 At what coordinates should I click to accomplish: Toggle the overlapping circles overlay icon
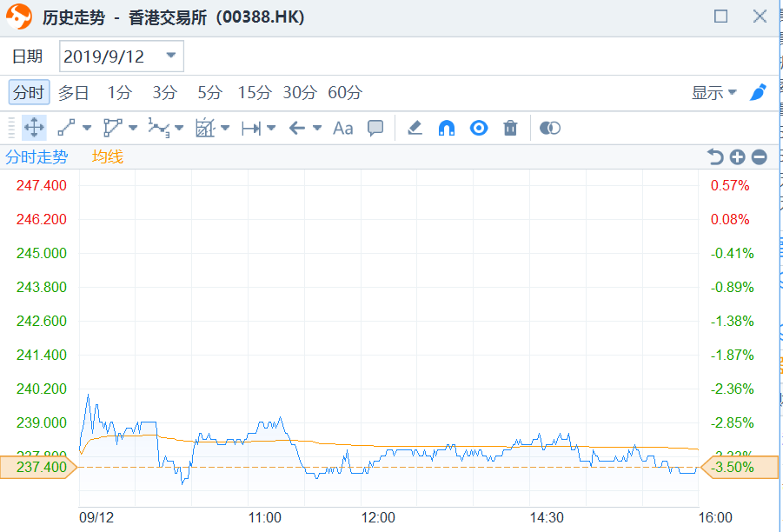[x=550, y=129]
